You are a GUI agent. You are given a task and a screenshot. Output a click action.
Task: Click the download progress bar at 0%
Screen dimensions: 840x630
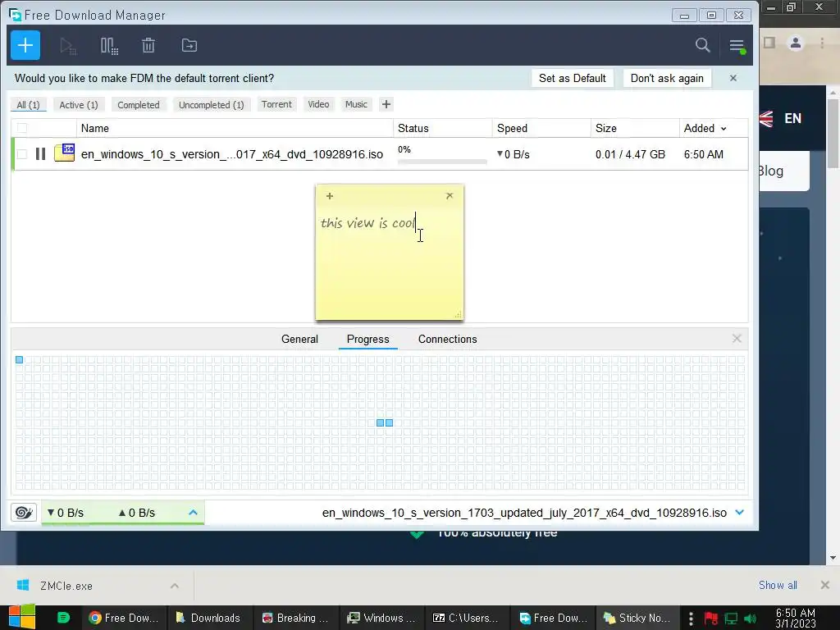[x=442, y=161]
